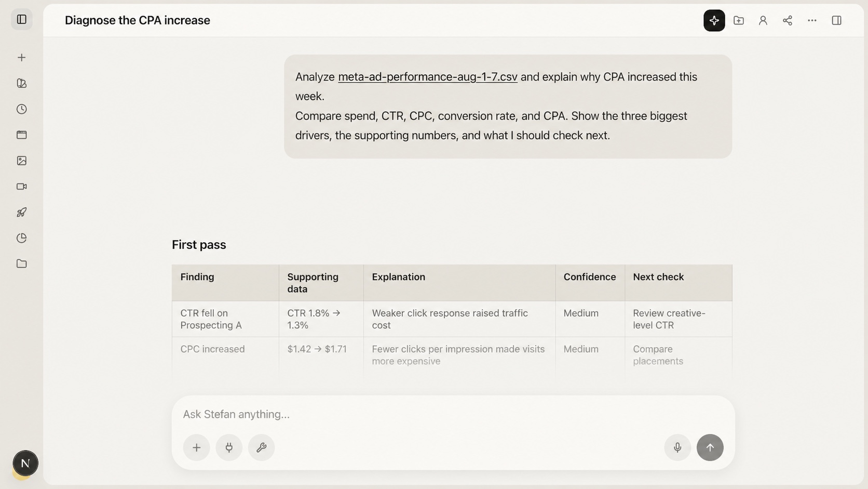Select the CTR 1.8% → 1.3% cell
Viewport: 868px width, 489px height.
coord(321,319)
